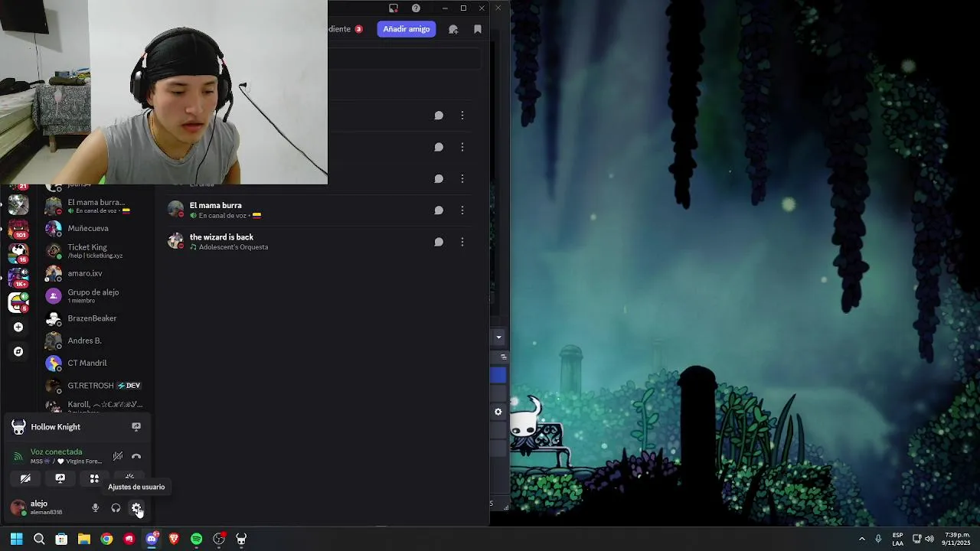
Task: Open soundboard in voice panel
Action: point(129,478)
